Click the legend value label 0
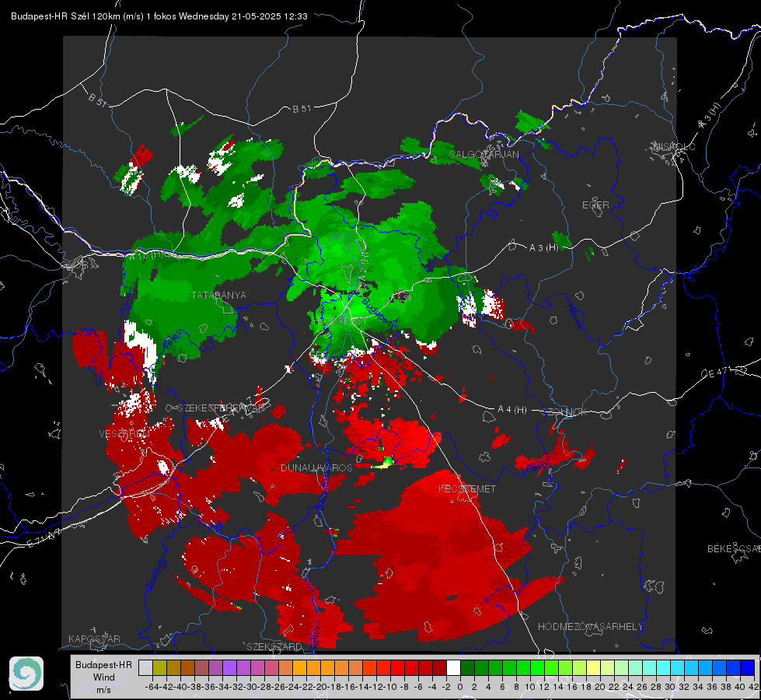This screenshot has height=700, width=761. click(460, 687)
